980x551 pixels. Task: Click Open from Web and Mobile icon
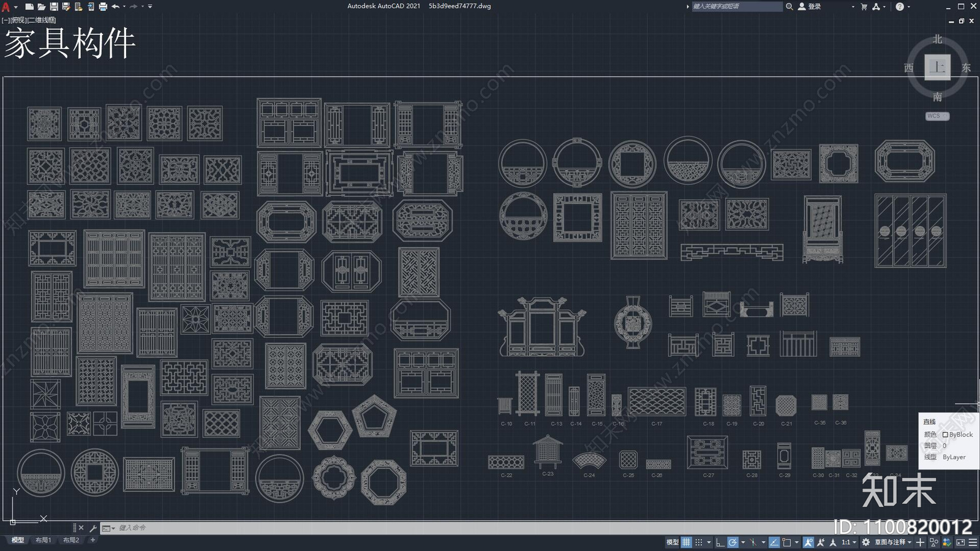pos(78,7)
